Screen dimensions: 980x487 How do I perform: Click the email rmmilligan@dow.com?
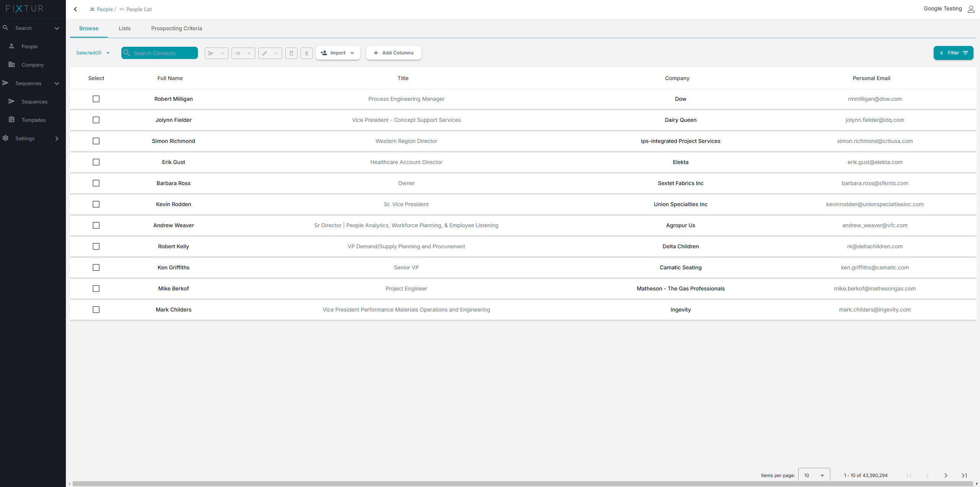875,99
